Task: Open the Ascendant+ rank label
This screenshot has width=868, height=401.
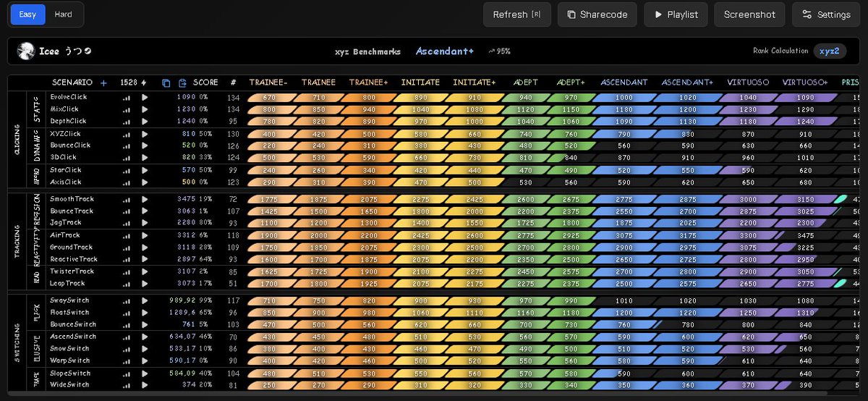Action: coord(445,51)
